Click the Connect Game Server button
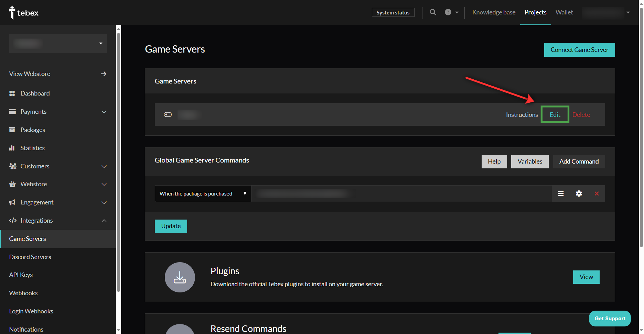Screen dimensions: 644x334 point(579,50)
